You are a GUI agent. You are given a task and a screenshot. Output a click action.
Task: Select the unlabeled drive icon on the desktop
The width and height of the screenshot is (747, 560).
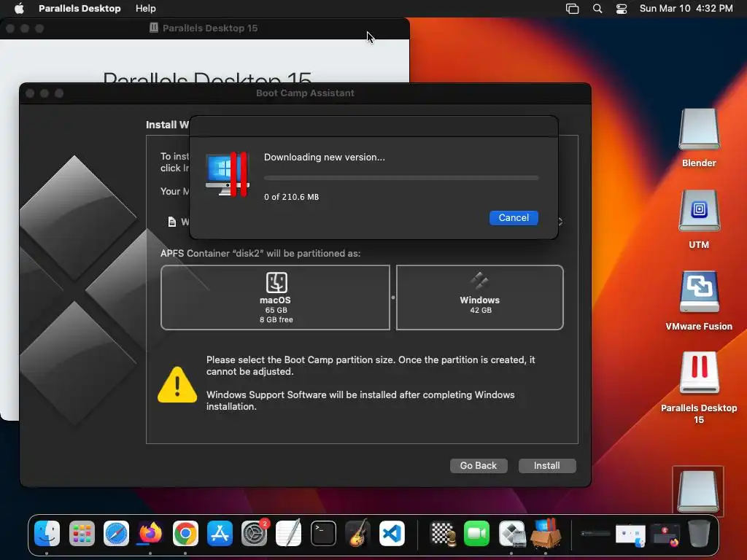[698, 491]
